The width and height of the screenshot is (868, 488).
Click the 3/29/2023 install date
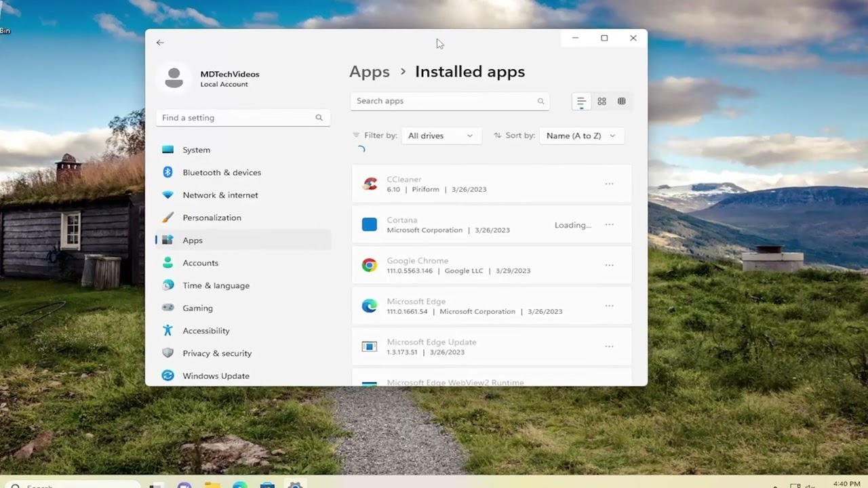(x=513, y=270)
